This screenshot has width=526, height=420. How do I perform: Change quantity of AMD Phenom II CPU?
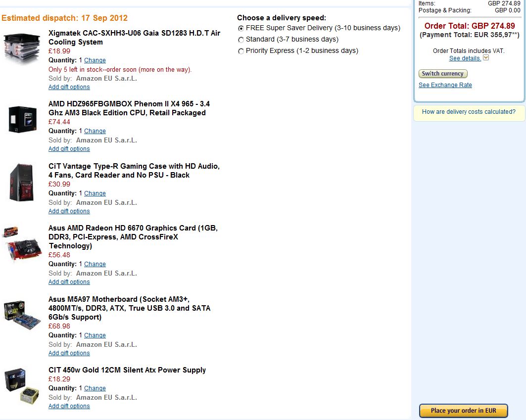(x=95, y=131)
